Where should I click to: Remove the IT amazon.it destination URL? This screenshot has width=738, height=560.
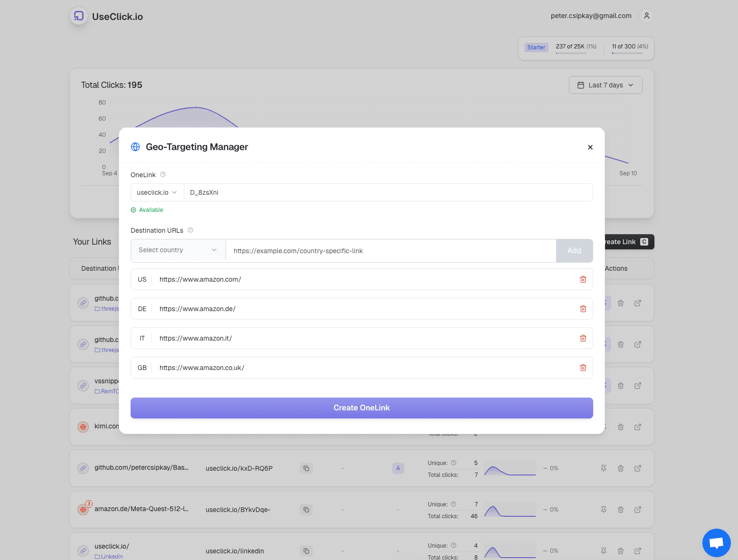tap(583, 338)
